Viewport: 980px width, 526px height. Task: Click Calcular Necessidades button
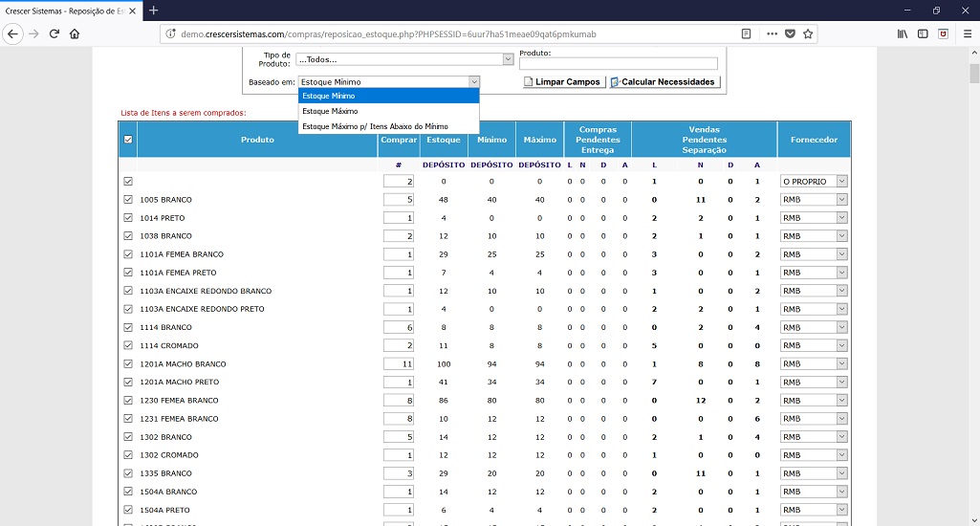pyautogui.click(x=664, y=82)
